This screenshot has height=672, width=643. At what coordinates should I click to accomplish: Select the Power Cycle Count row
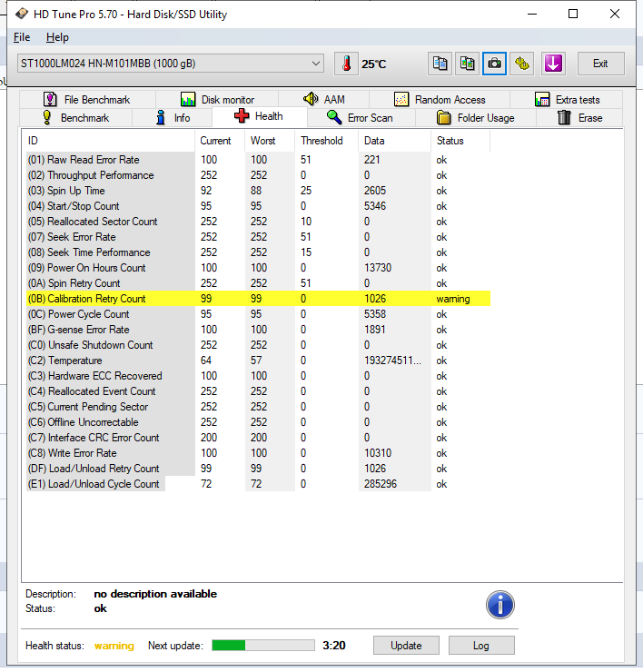[x=259, y=314]
